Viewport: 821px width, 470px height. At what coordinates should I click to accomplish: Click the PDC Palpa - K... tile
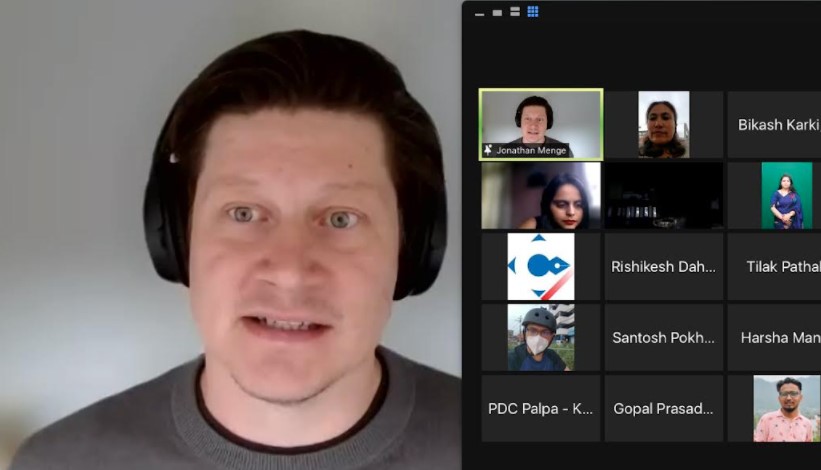coord(541,409)
